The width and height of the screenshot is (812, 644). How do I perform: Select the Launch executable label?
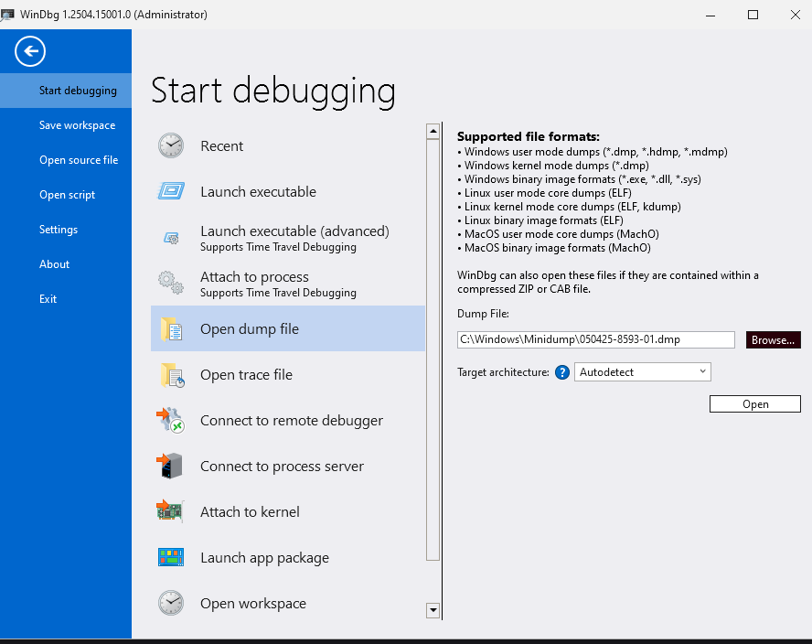[259, 192]
